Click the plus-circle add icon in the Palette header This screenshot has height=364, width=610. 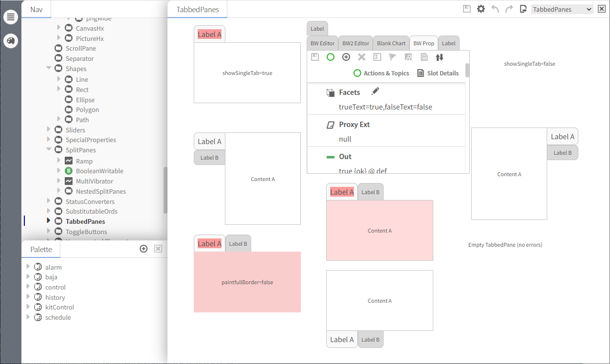click(x=144, y=249)
